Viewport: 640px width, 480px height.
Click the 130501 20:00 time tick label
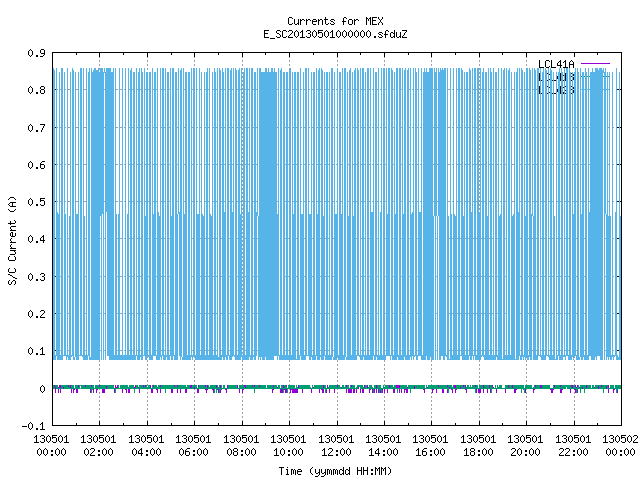click(x=525, y=446)
